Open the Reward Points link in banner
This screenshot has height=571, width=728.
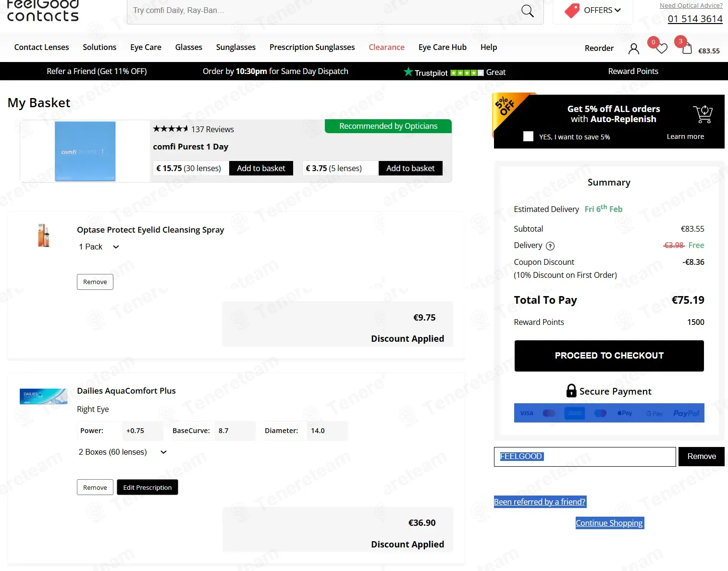(x=633, y=71)
